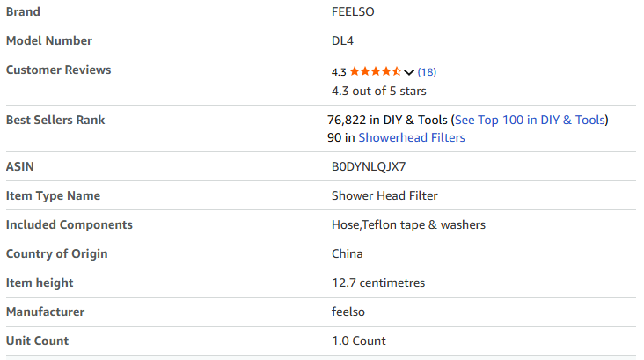Click the ASIN value B0DYNLQJX7
Viewport: 644px width, 360px height.
tap(369, 166)
